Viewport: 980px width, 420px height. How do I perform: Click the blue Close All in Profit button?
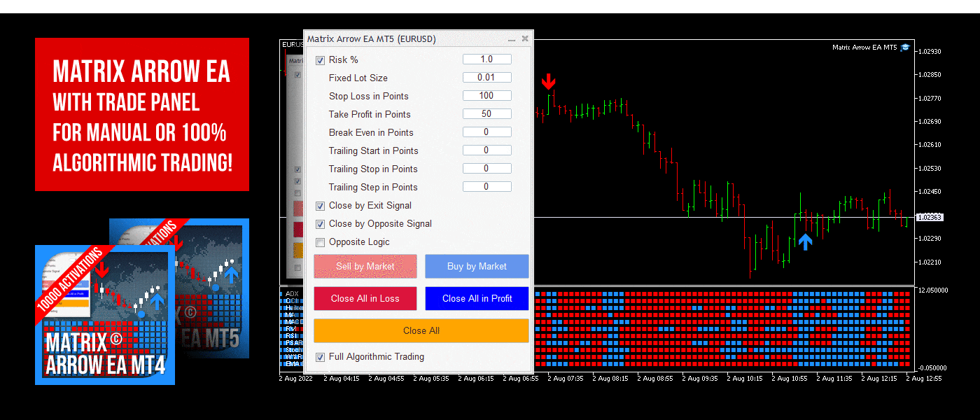coord(477,298)
